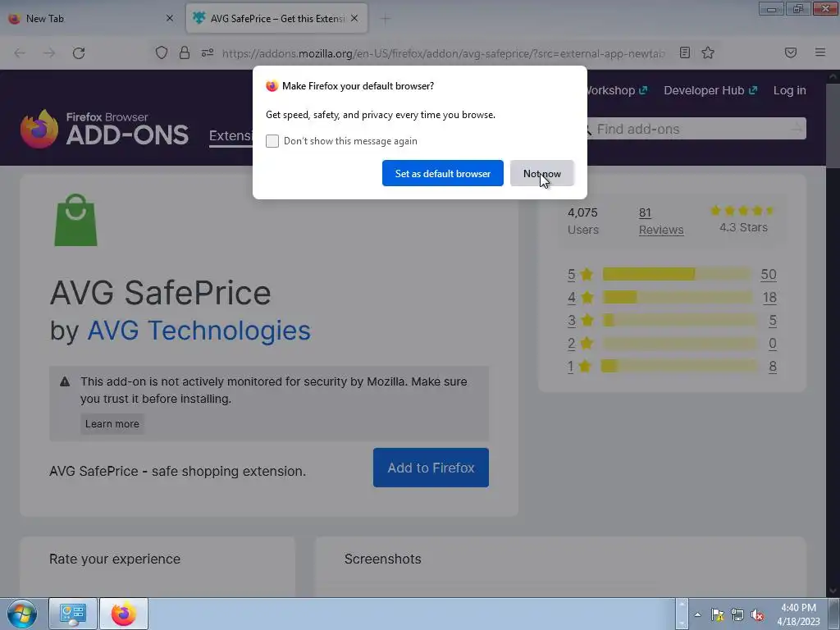Click the taskbar clock 4:40 PM
840x630 pixels.
[798, 614]
